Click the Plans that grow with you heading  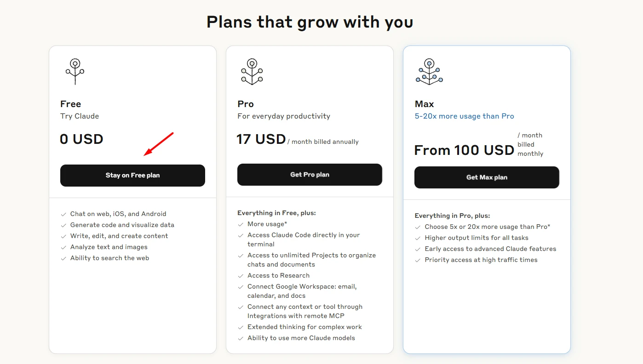(x=310, y=22)
